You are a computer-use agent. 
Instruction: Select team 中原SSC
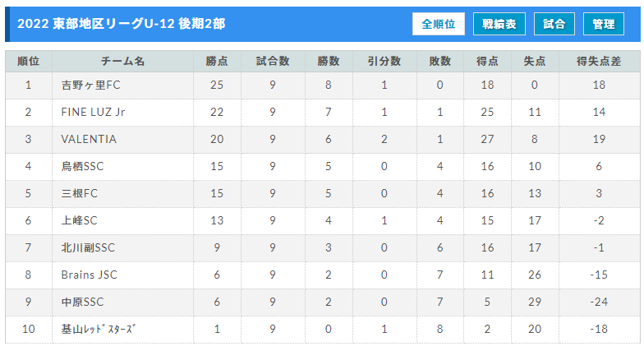pyautogui.click(x=82, y=301)
